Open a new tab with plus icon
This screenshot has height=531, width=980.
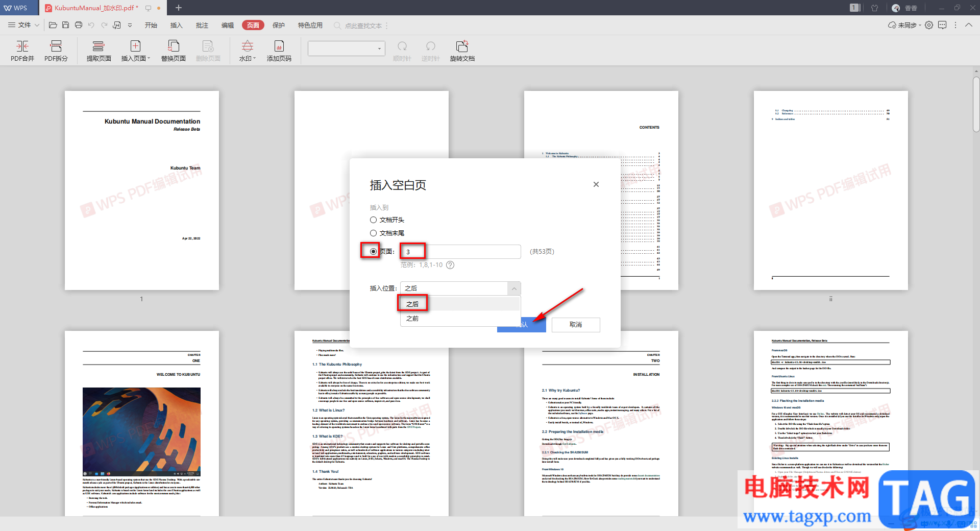tap(179, 8)
